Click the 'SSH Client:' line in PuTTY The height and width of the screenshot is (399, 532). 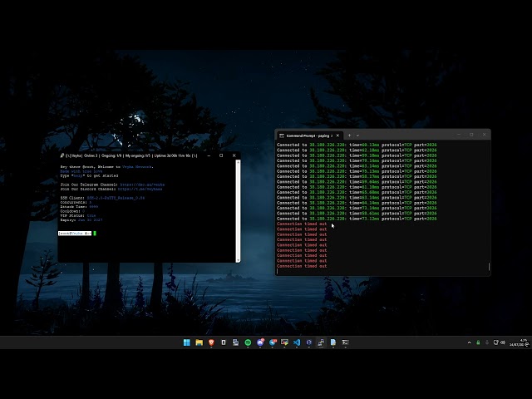pyautogui.click(x=102, y=198)
